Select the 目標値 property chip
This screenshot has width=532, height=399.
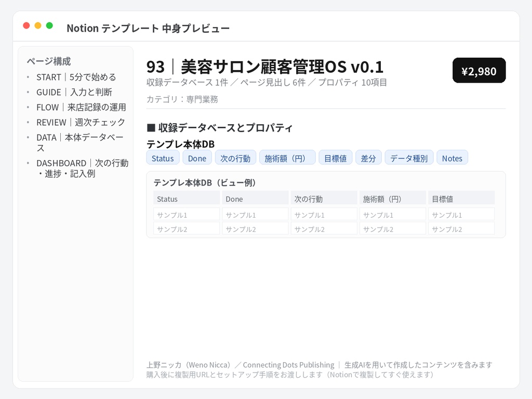(x=336, y=158)
